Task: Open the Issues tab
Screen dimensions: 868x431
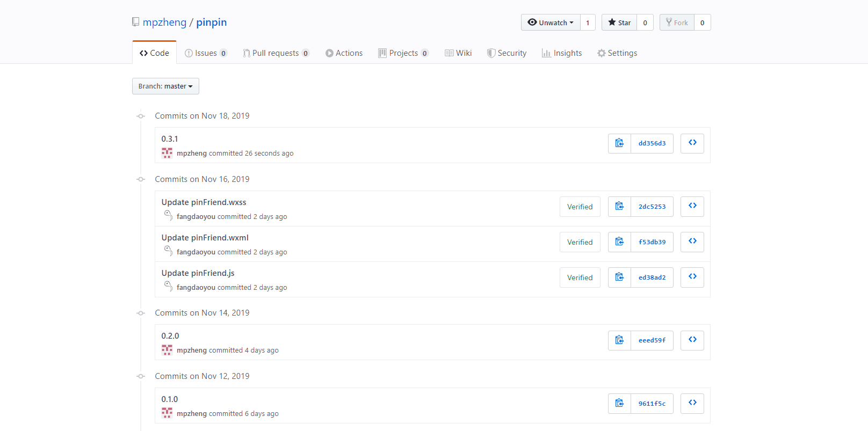Action: 206,53
